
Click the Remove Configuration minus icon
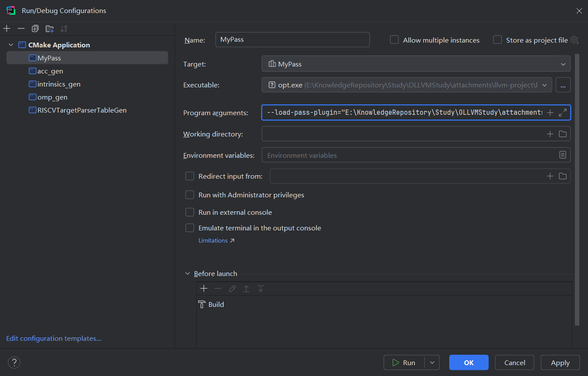(x=21, y=29)
